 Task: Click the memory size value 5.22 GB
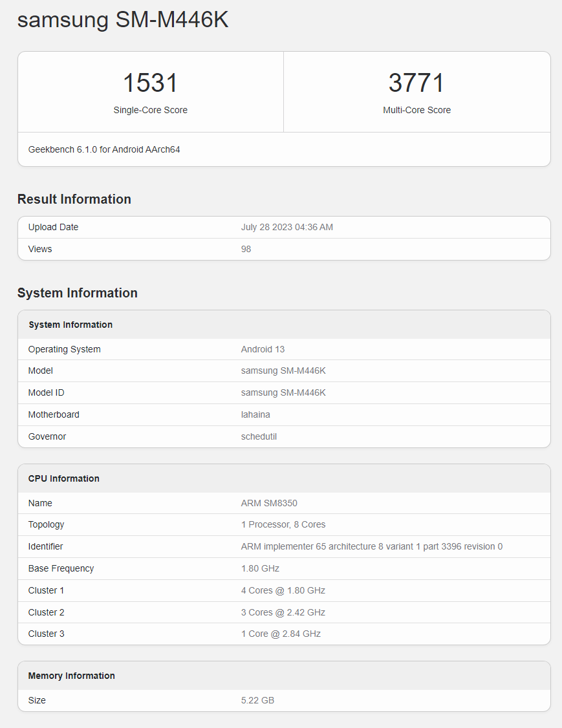pyautogui.click(x=257, y=700)
